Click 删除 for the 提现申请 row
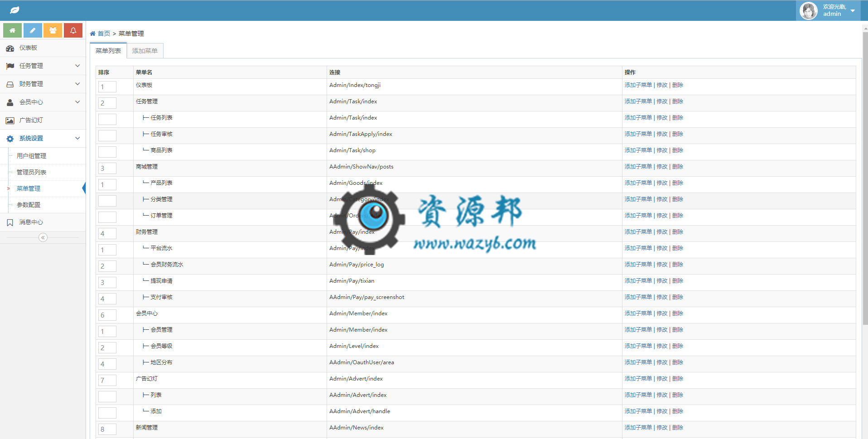 pos(678,281)
